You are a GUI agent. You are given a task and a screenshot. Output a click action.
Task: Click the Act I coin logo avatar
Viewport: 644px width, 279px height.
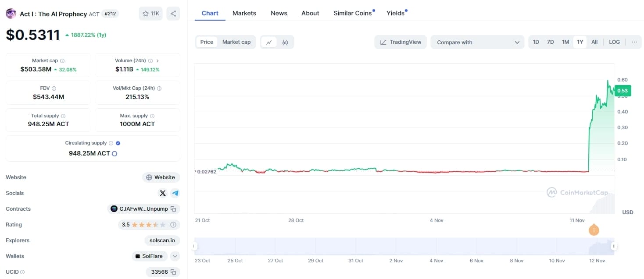(x=11, y=14)
